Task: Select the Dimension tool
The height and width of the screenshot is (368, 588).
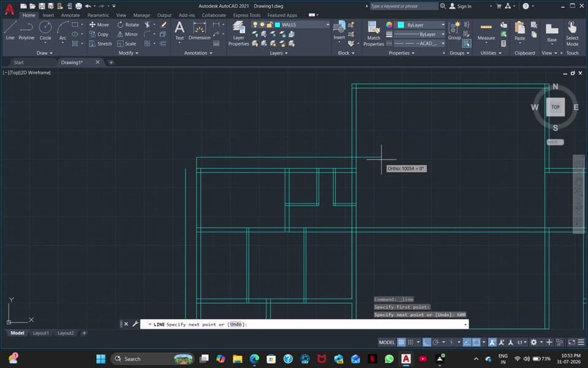Action: 200,30
